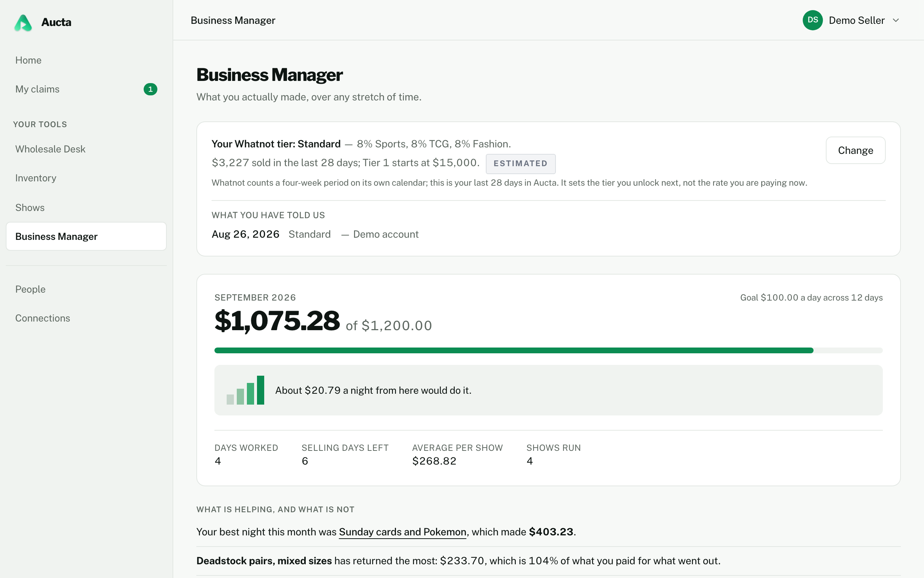
Task: Click the AVERAGE PER SHOW value $268.82
Action: click(x=434, y=461)
